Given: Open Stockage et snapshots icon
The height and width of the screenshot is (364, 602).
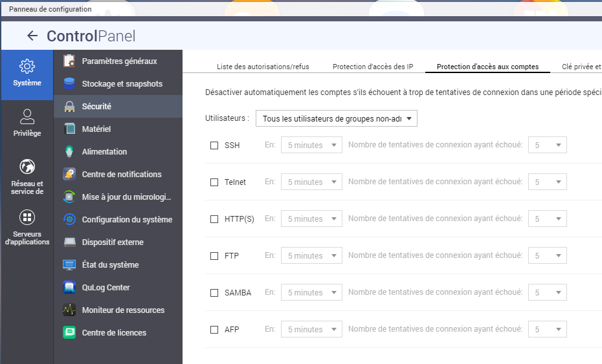Looking at the screenshot, I should [70, 84].
